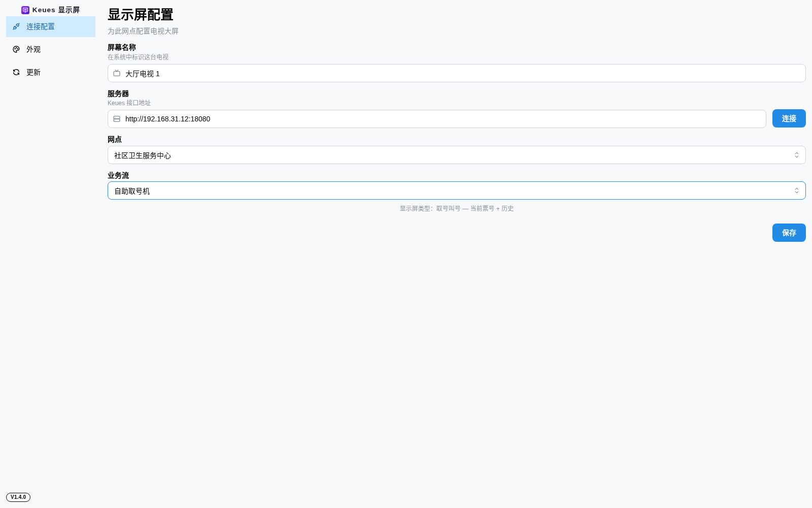Click the Keues 显示屏 app title

pyautogui.click(x=56, y=10)
